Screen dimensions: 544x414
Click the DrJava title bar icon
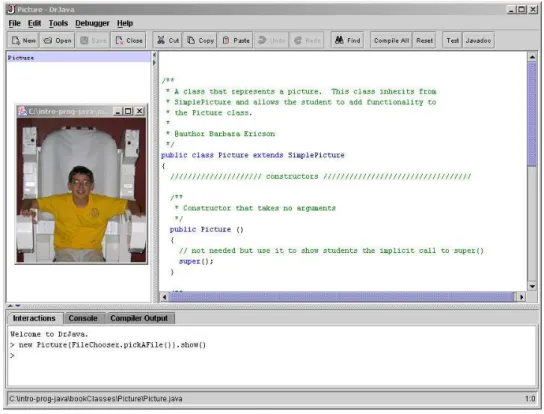pyautogui.click(x=12, y=9)
